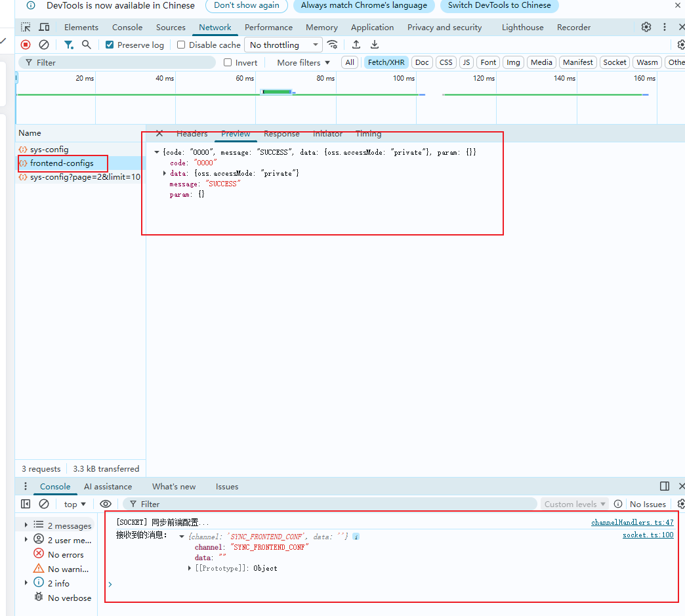Image resolution: width=685 pixels, height=616 pixels.
Task: Open the Performance panel tab
Action: click(x=268, y=27)
